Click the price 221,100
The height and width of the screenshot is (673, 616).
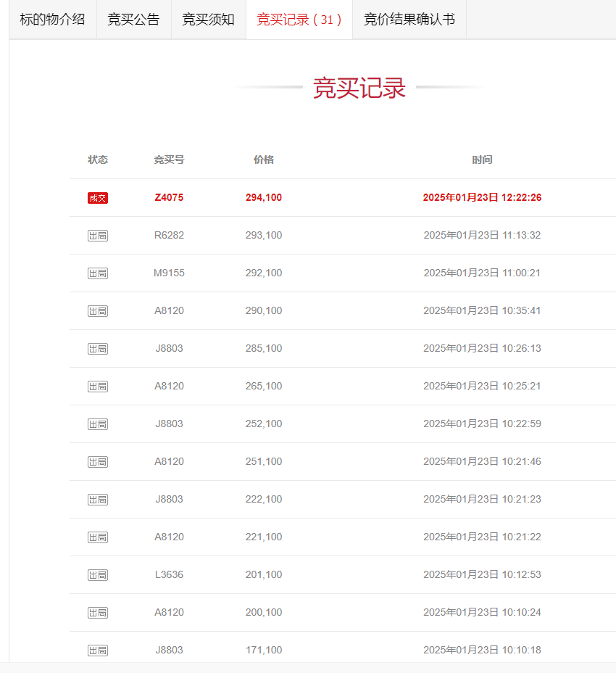[264, 537]
